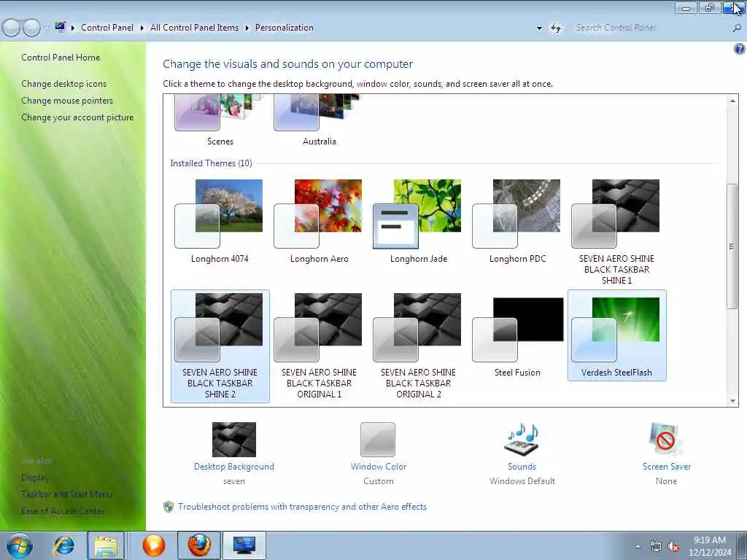
Task: Click the Back navigation button
Action: coord(11,28)
